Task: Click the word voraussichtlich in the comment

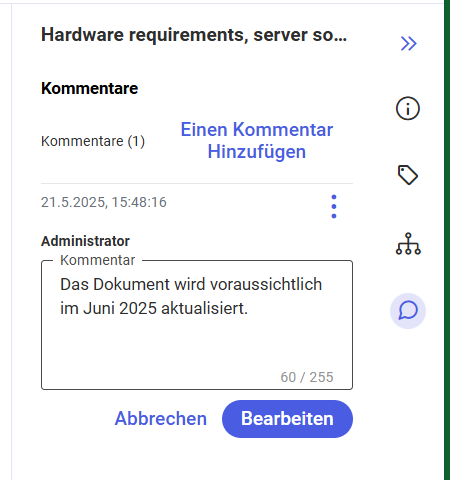Action: pos(266,285)
